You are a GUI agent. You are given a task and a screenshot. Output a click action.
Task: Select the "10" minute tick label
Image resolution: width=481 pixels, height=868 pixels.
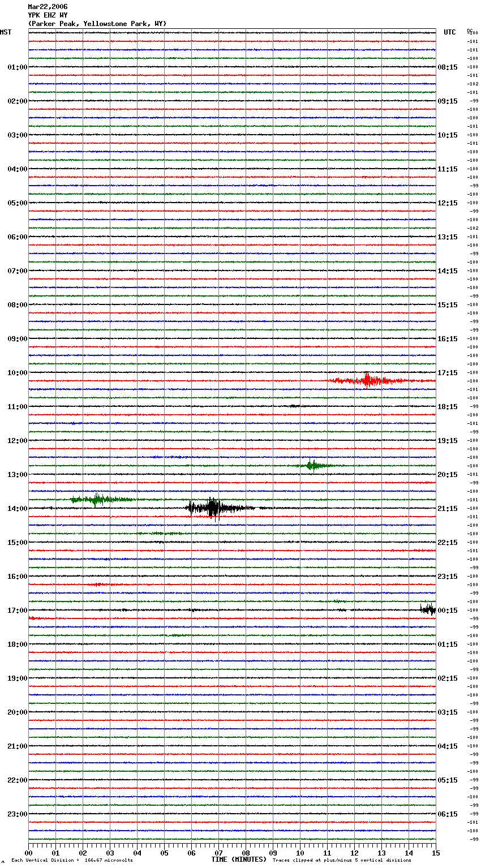(300, 853)
